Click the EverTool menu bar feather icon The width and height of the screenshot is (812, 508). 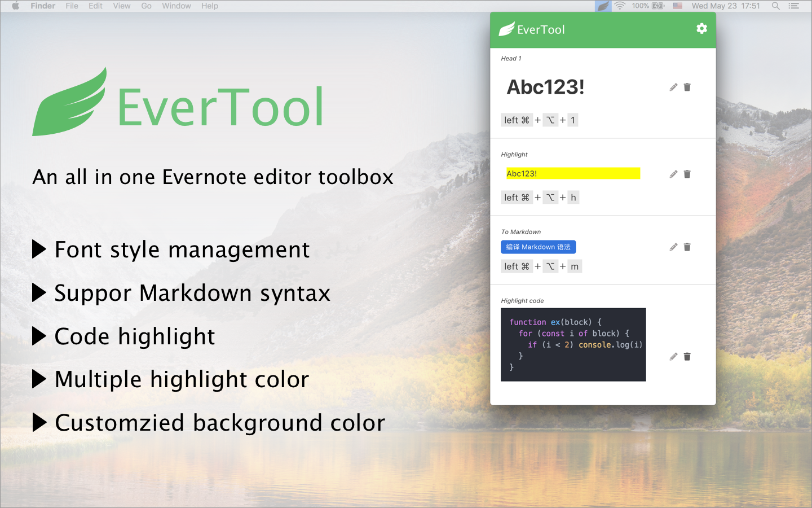(603, 6)
